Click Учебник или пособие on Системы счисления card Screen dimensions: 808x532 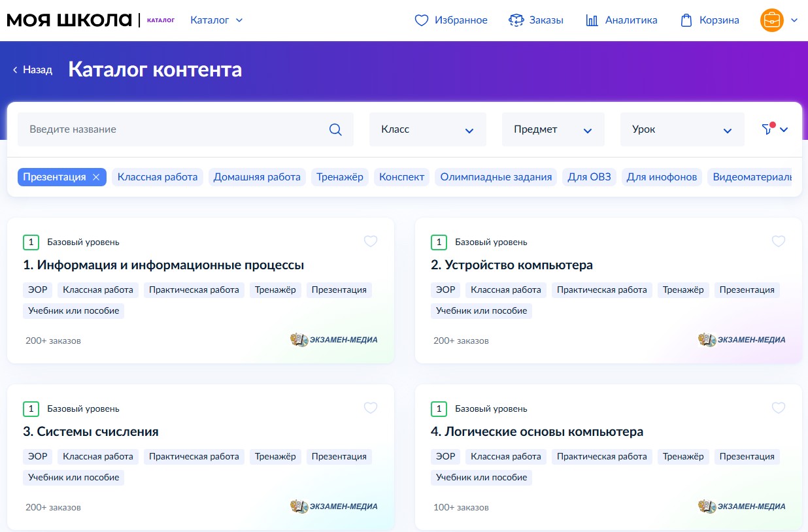tap(73, 478)
